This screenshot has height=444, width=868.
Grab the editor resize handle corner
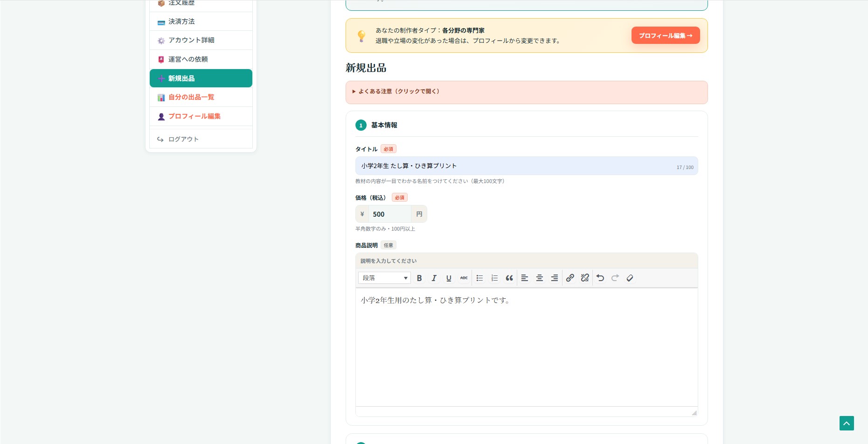click(694, 413)
